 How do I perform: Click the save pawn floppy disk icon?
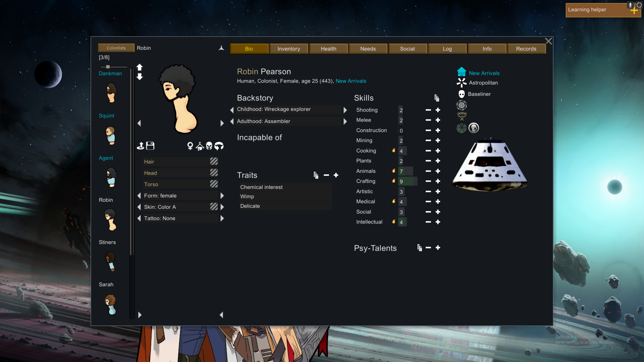coord(150,146)
